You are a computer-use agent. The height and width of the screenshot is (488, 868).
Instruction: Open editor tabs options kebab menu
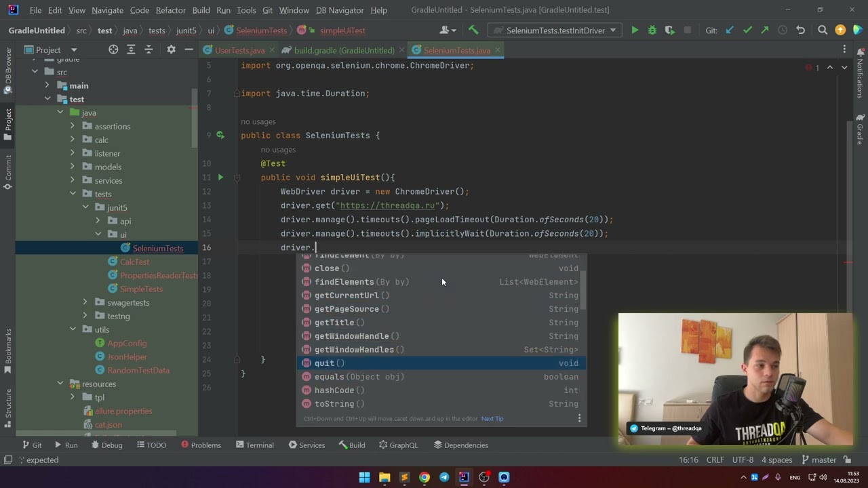(x=844, y=49)
